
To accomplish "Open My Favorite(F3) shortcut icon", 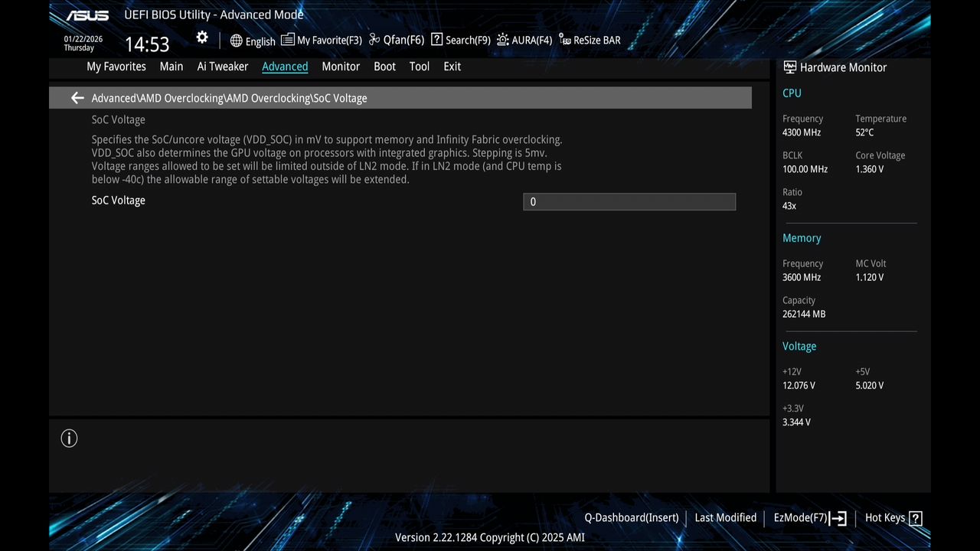I will [321, 40].
